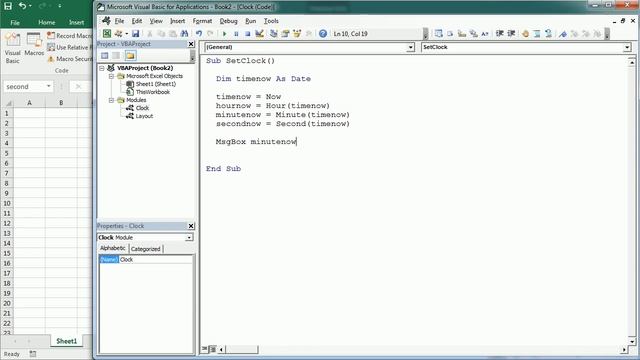Toggle Folders icon in Project panel

(130, 56)
